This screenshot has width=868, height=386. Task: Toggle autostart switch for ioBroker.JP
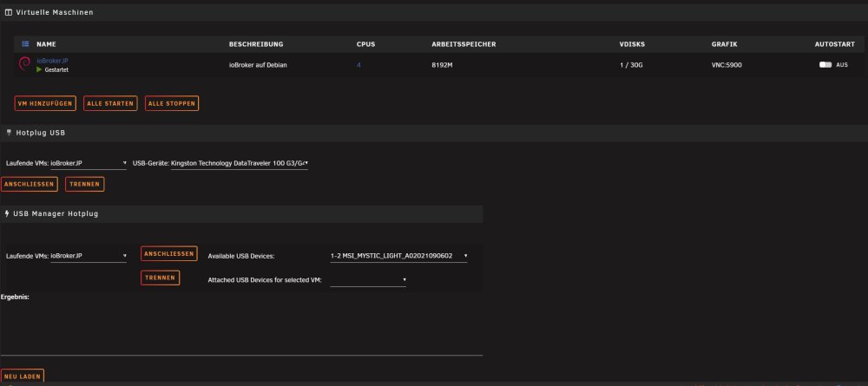tap(825, 65)
